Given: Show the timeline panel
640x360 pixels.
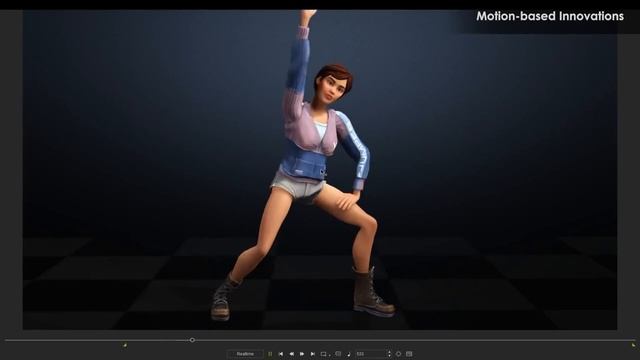Looking at the screenshot, I should coord(409,354).
